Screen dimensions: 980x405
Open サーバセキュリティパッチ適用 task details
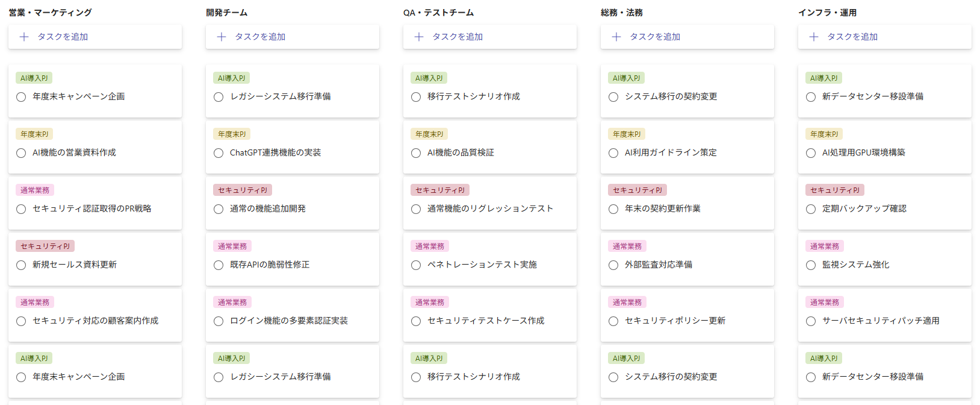tap(885, 316)
